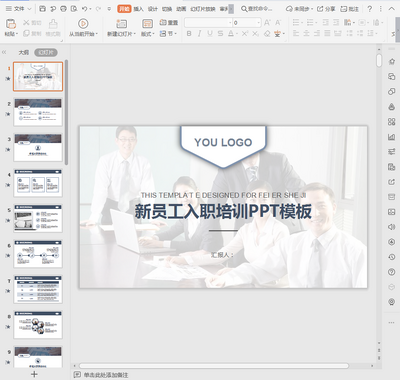Switch to the 开始 ribbon tab
This screenshot has height=380, width=400.
click(x=124, y=9)
